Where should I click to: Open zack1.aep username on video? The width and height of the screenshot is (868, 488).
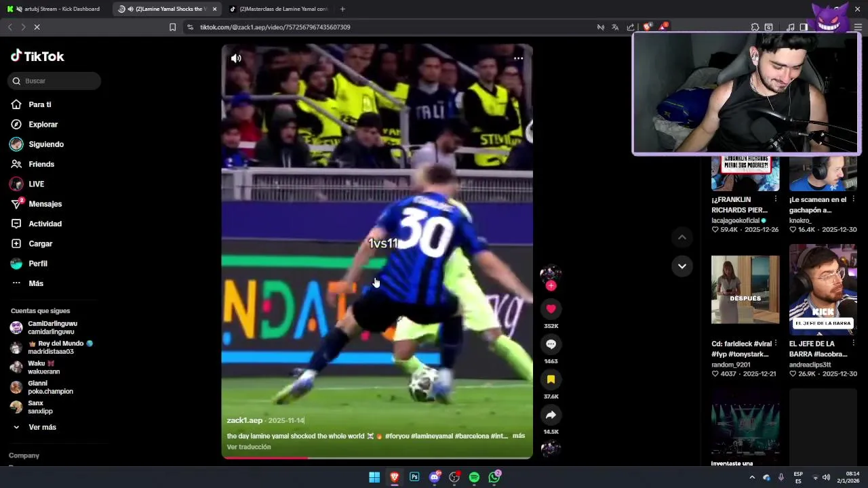(244, 420)
